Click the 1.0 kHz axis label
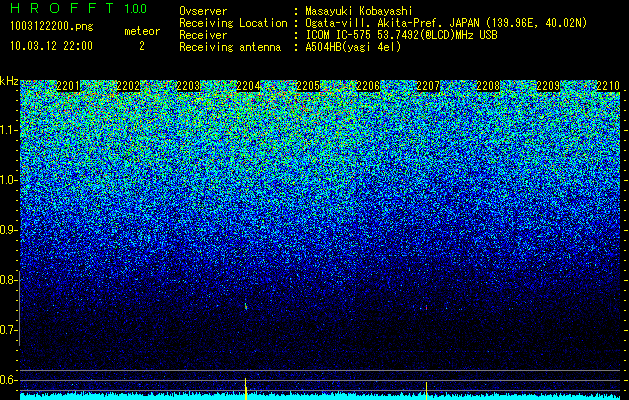The height and width of the screenshot is (400, 629). (8, 180)
